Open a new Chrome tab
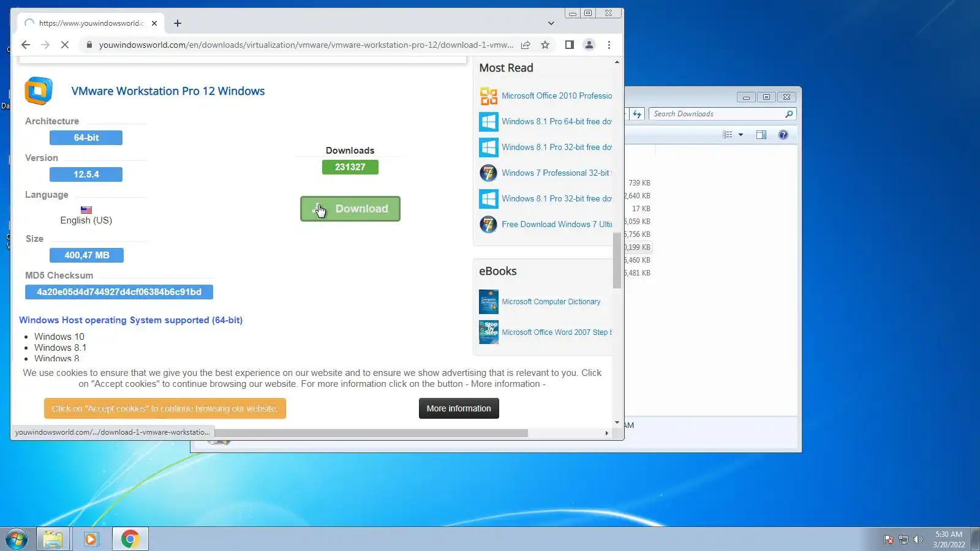This screenshot has height=551, width=980. 178,23
